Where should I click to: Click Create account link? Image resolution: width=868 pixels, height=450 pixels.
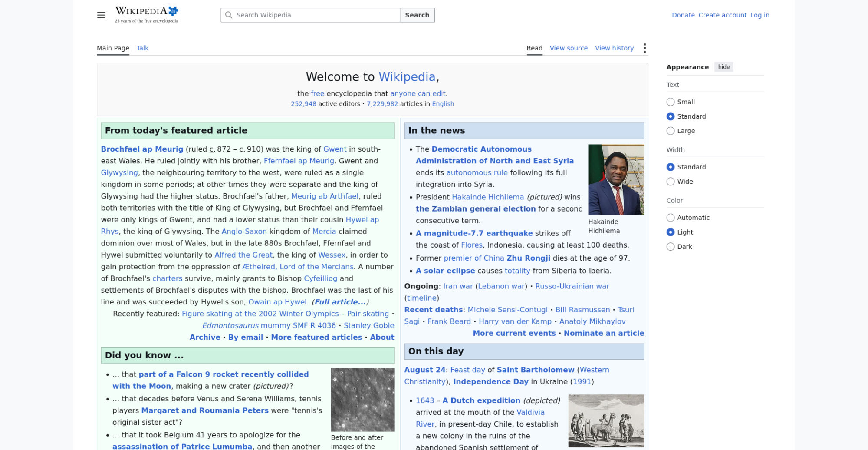[x=722, y=15]
